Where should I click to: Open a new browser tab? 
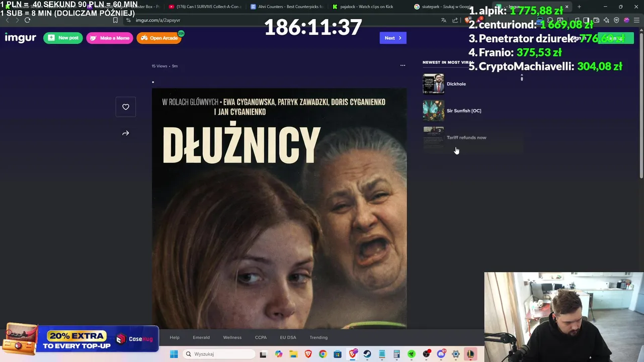tap(579, 7)
